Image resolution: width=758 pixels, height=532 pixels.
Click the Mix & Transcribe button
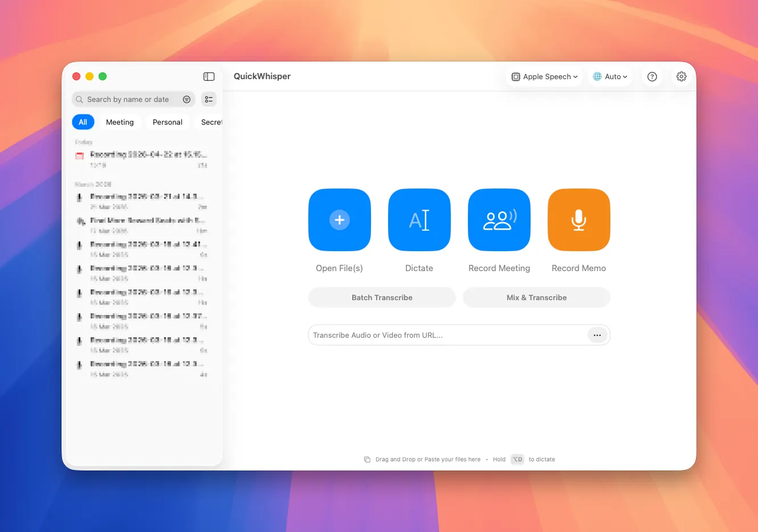[x=537, y=297]
